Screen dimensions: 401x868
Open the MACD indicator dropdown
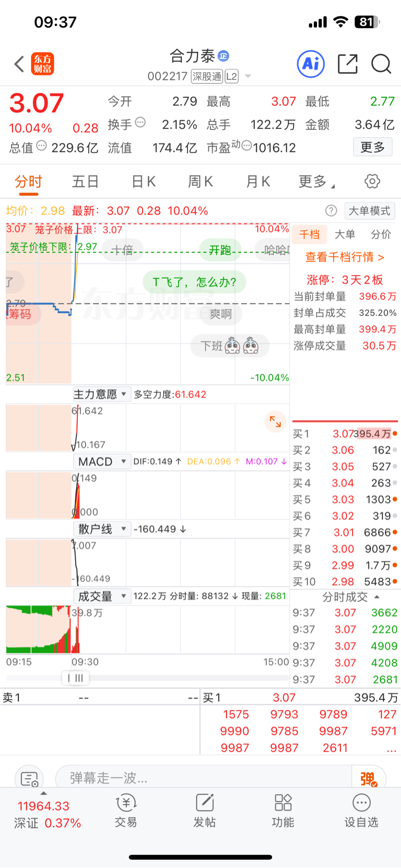(101, 461)
